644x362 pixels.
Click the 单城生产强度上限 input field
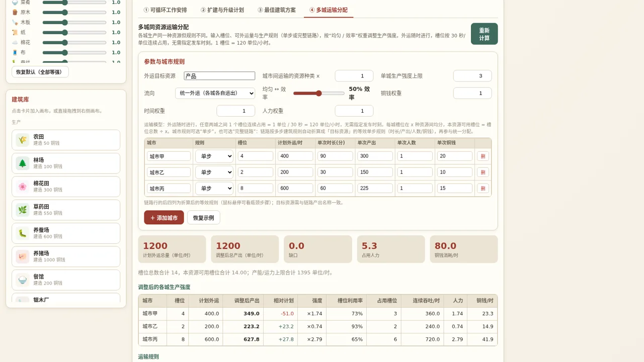(472, 76)
